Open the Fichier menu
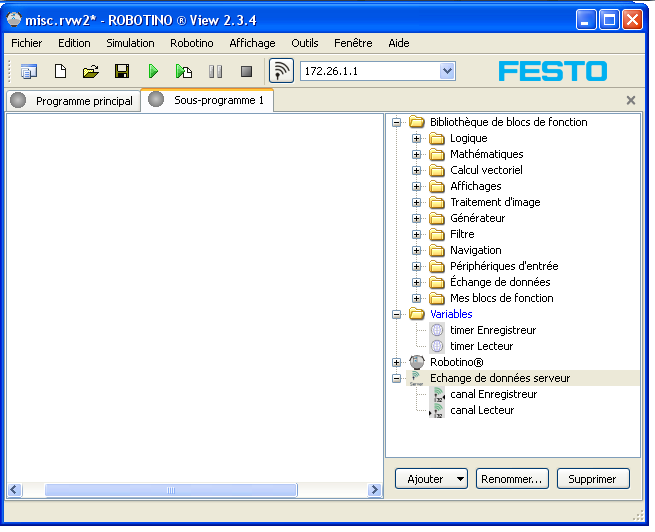Screen dimensions: 655x532 (27, 43)
